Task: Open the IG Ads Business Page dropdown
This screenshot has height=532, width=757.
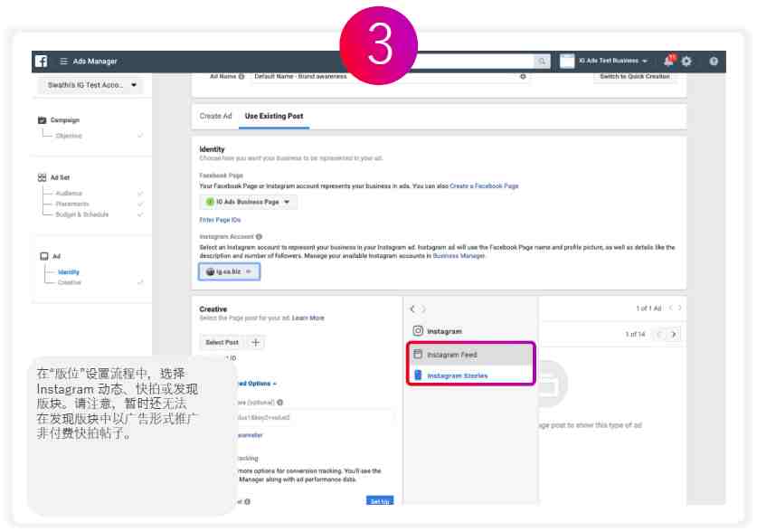Action: coord(248,202)
